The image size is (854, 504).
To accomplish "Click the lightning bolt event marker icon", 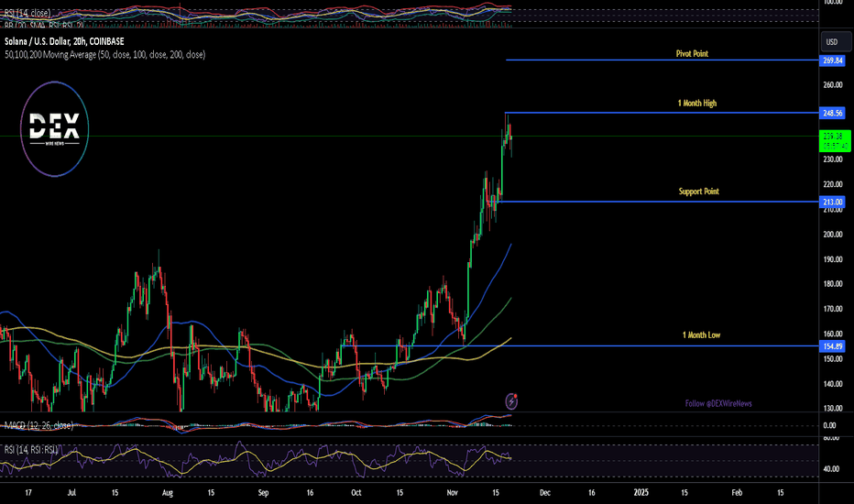I will (511, 401).
